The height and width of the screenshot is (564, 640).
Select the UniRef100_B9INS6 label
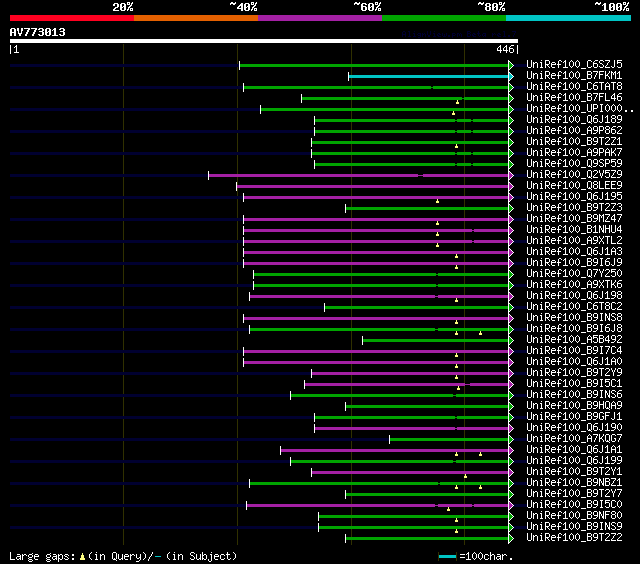coord(574,395)
